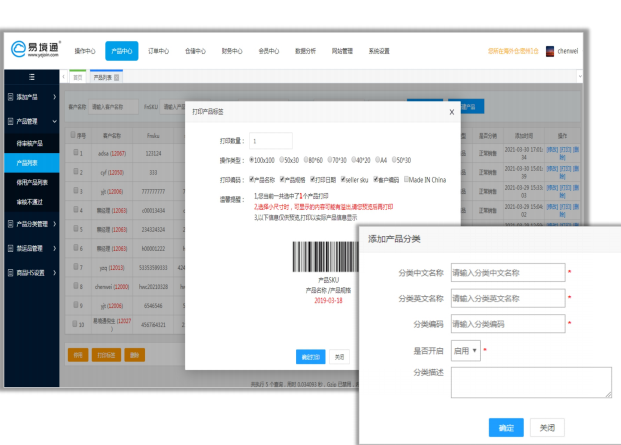Collapse the 产品管理 sidebar section
Viewport: 621px width, 445px height.
coord(32,121)
